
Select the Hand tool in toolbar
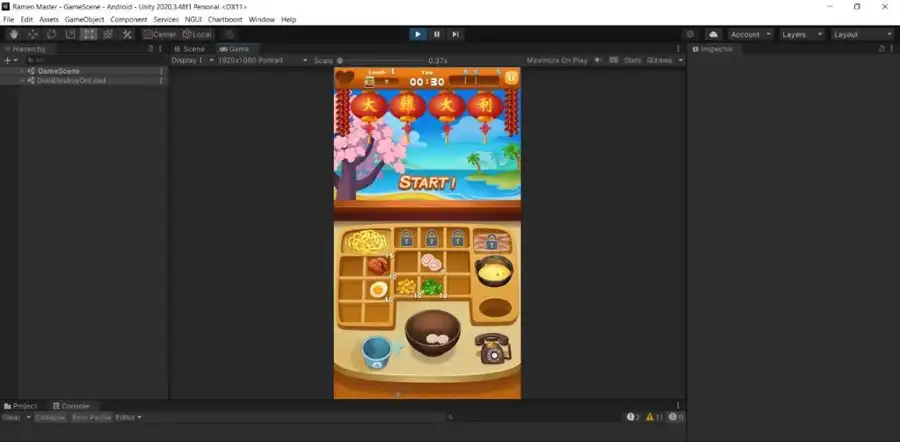click(13, 34)
